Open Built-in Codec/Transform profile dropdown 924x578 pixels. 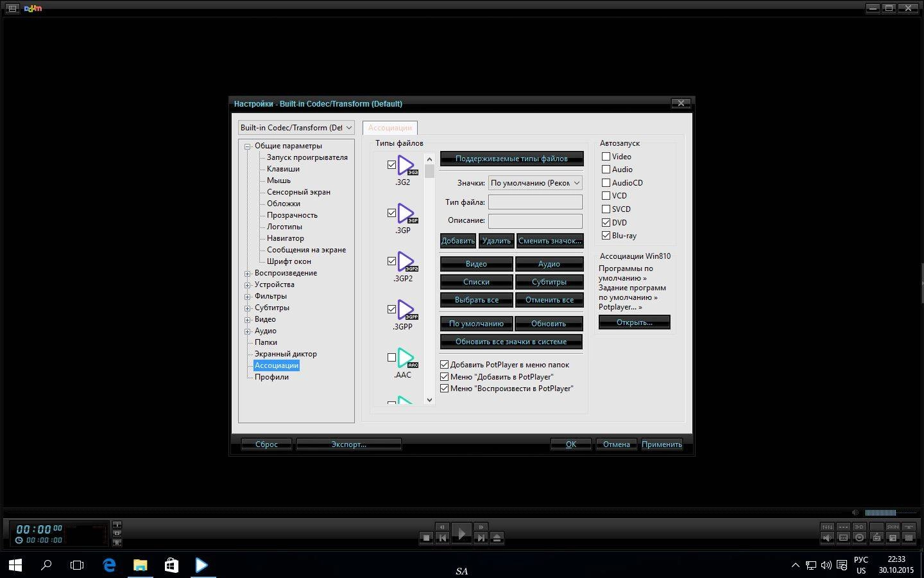(x=296, y=128)
